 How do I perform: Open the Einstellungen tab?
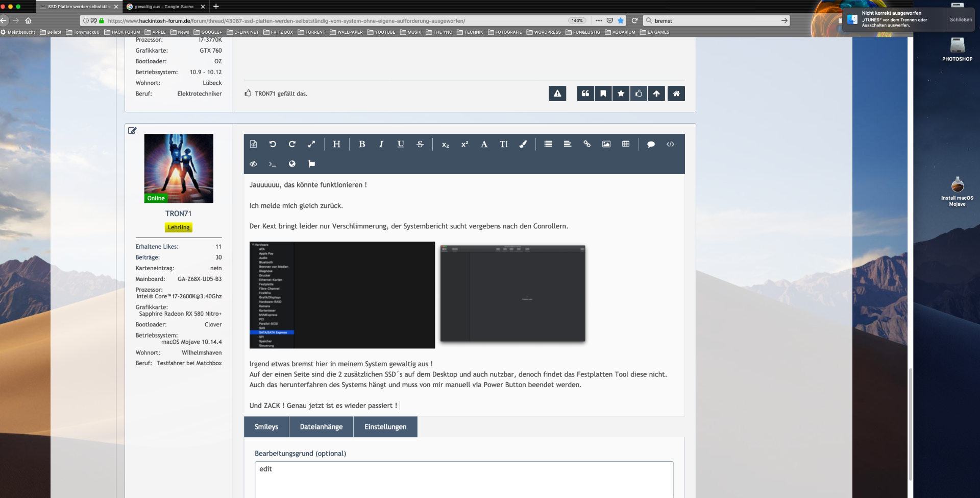[385, 427]
